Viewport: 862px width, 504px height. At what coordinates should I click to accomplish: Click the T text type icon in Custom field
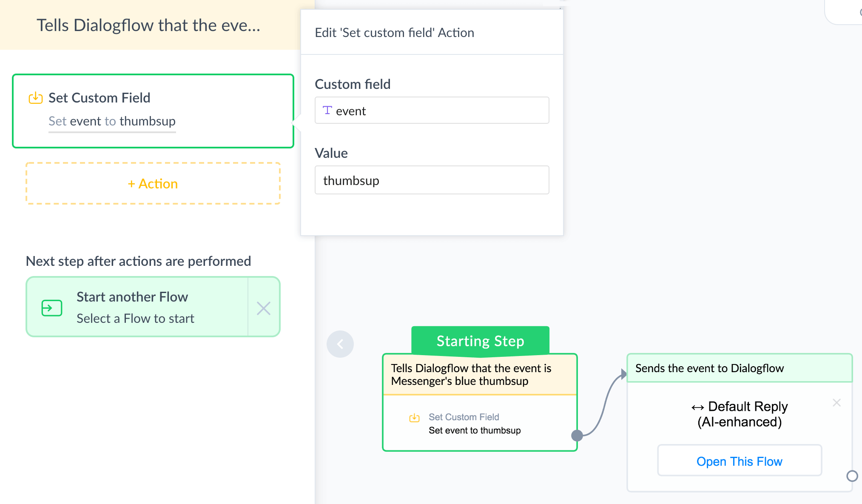click(328, 111)
